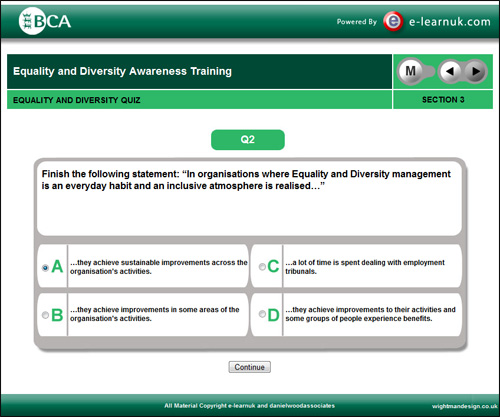The image size is (500, 417).
Task: Click 'Equality and Diversity Awareness Training' title
Action: click(x=122, y=71)
